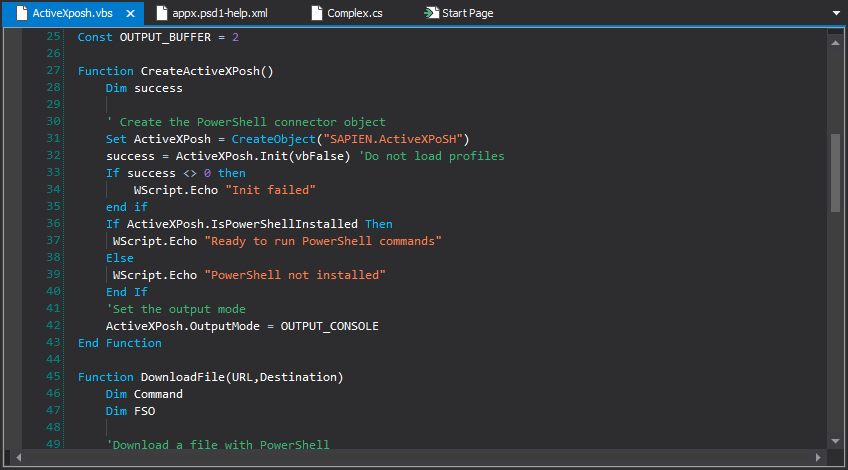Open the Start Page tab
The width and height of the screenshot is (848, 470).
[x=467, y=13]
